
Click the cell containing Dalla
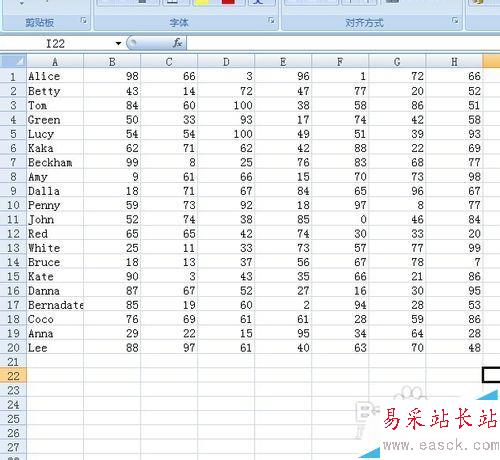coord(55,191)
